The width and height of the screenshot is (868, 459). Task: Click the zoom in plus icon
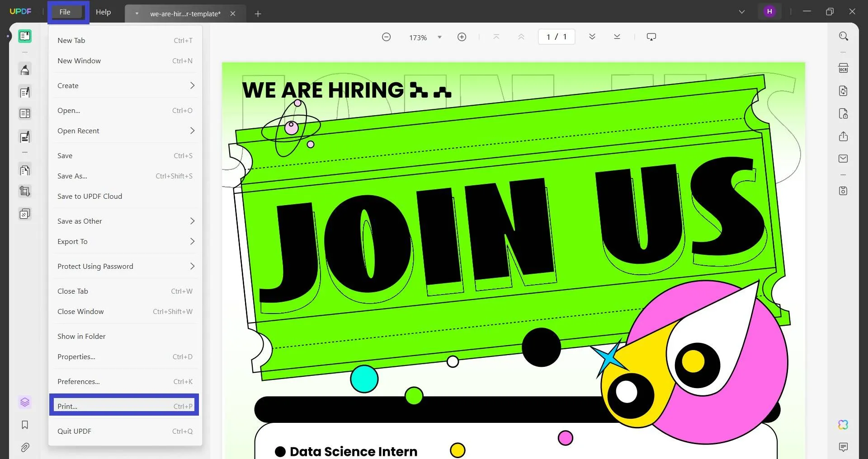pyautogui.click(x=462, y=37)
